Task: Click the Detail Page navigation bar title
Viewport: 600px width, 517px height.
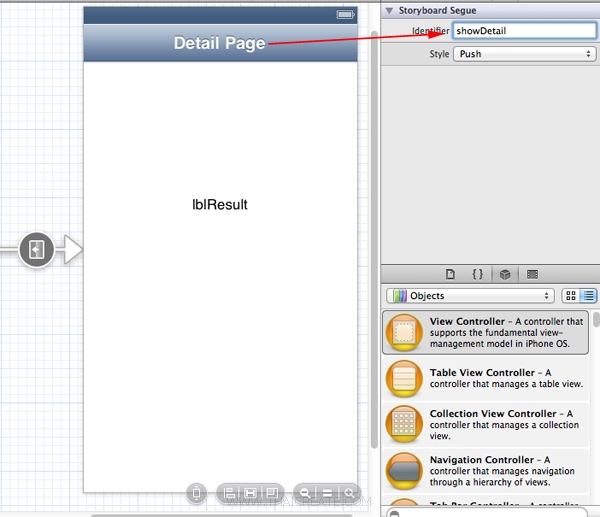Action: [219, 43]
